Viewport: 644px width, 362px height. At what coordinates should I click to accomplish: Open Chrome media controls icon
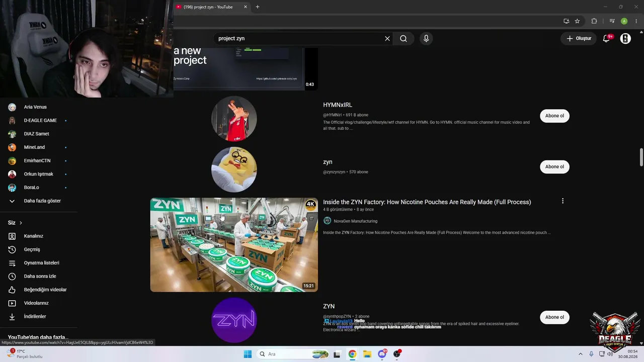(x=612, y=21)
